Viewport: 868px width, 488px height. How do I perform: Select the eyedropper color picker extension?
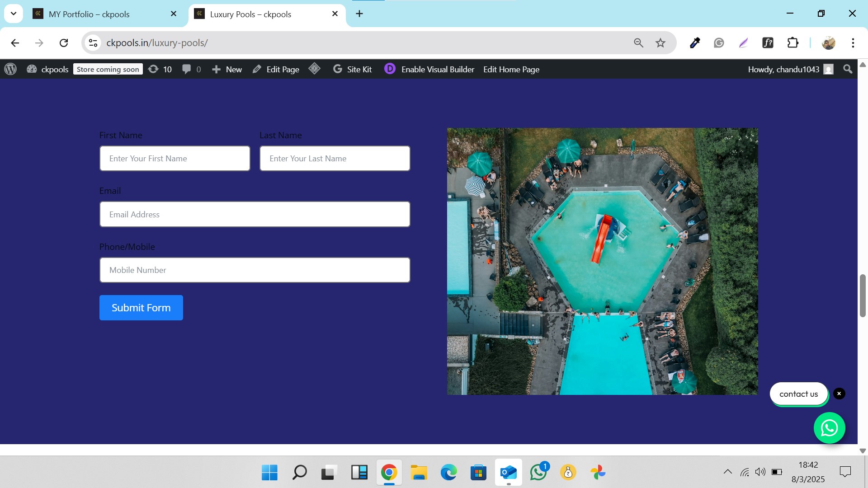(x=695, y=43)
